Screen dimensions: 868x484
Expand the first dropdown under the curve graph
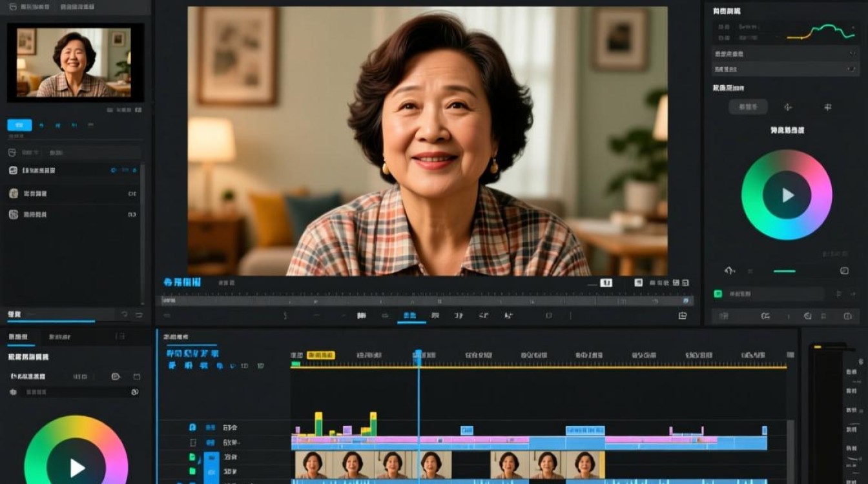785,54
